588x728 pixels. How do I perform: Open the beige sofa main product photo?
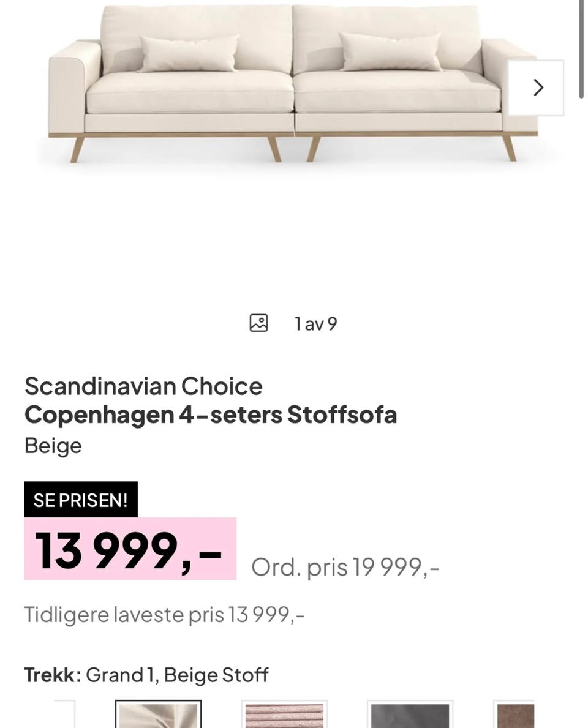(x=293, y=83)
